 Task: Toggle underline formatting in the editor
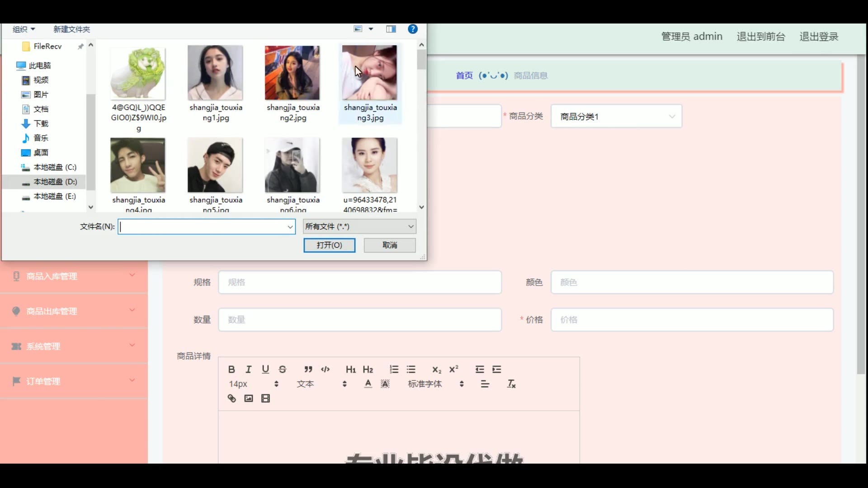click(265, 369)
